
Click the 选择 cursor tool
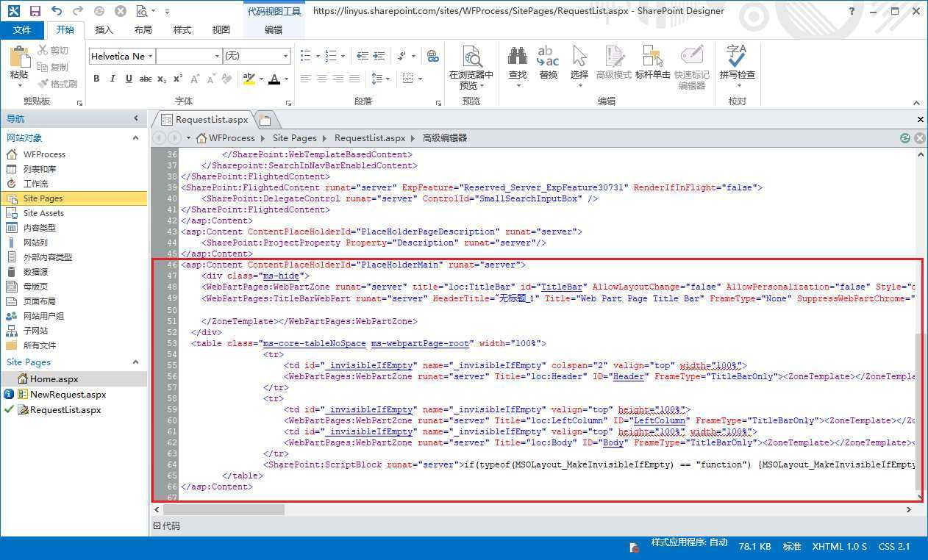pos(579,65)
